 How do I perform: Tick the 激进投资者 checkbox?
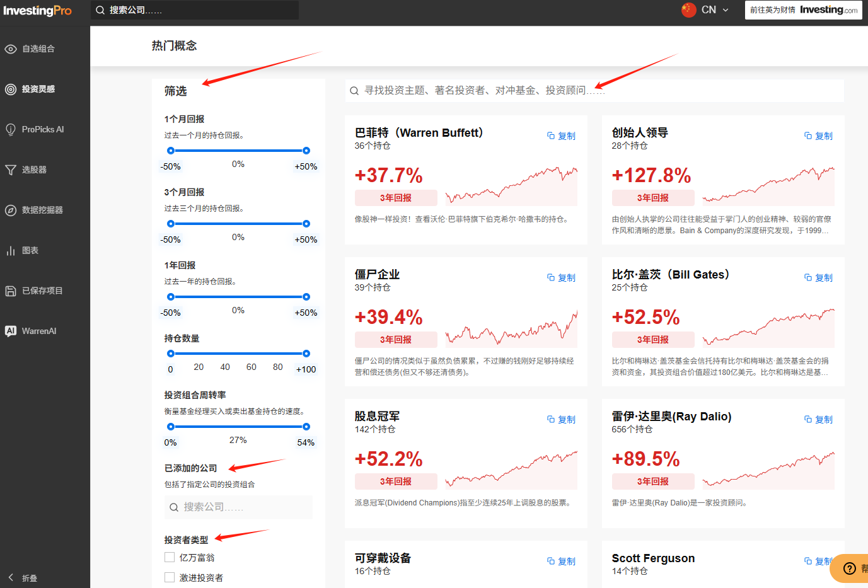tap(169, 577)
